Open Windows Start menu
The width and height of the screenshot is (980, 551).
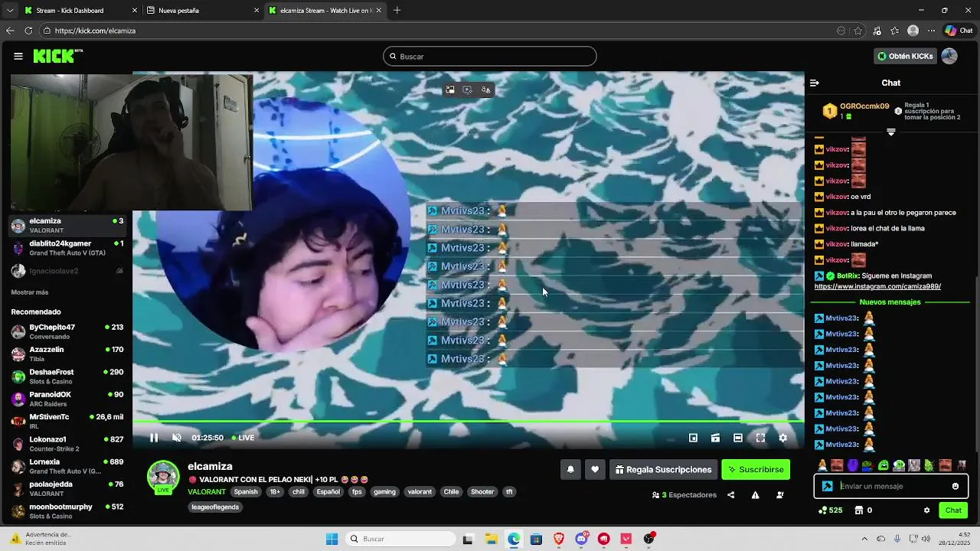click(332, 539)
